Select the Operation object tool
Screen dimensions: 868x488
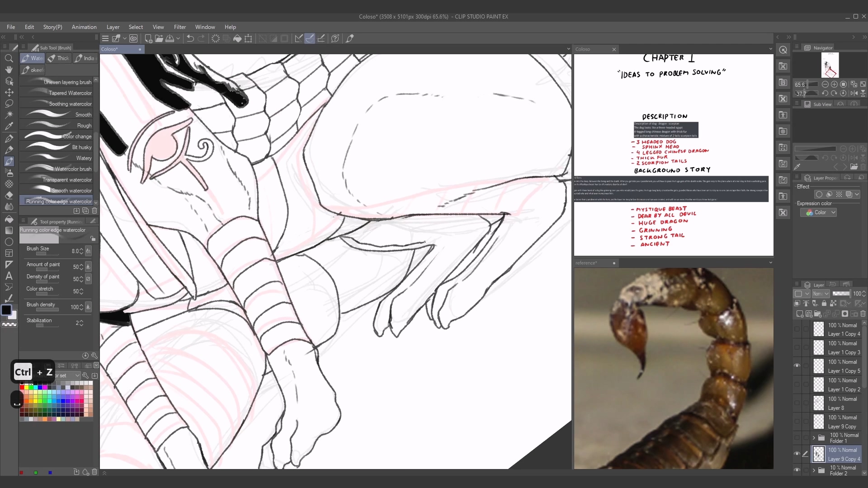coord(9,81)
